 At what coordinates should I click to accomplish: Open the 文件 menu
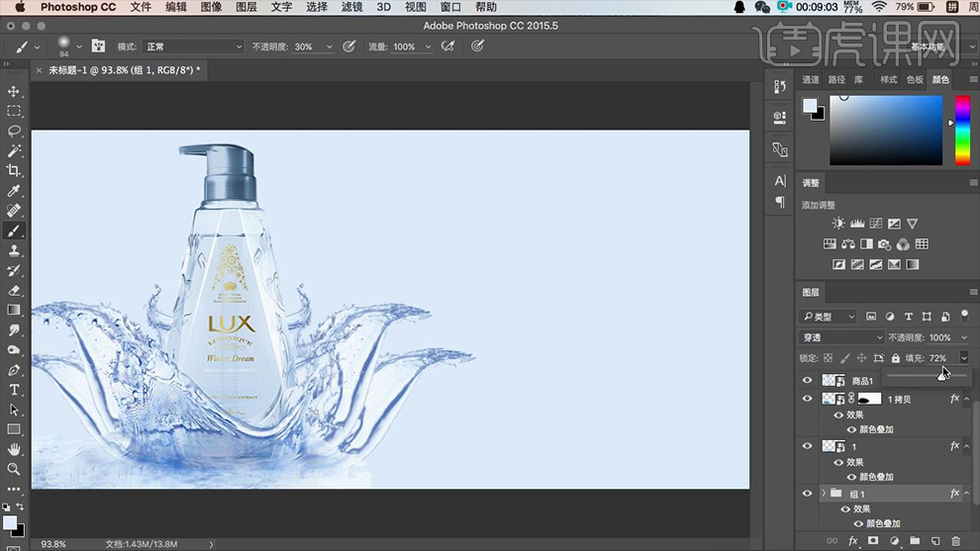[141, 7]
